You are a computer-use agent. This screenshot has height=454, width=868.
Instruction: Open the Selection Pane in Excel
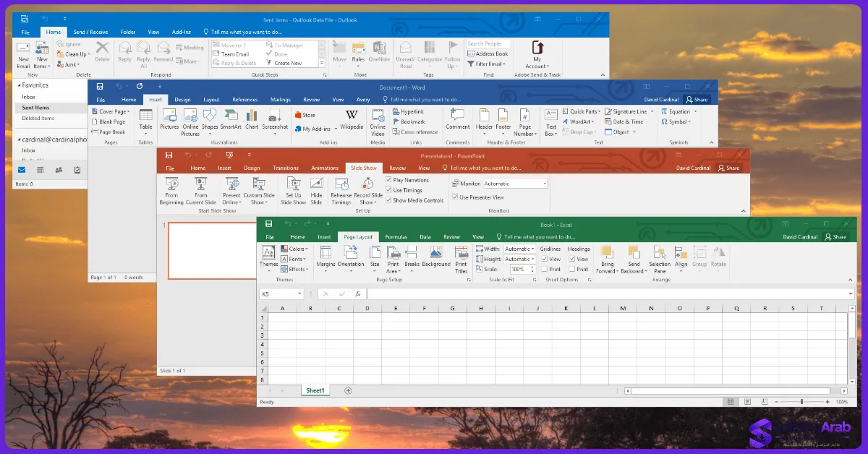point(659,260)
